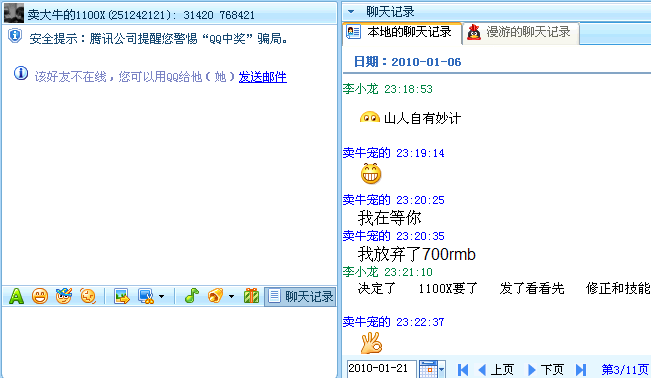Click the send picture icon
Viewport: 651px width, 378px height.
pyautogui.click(x=122, y=296)
